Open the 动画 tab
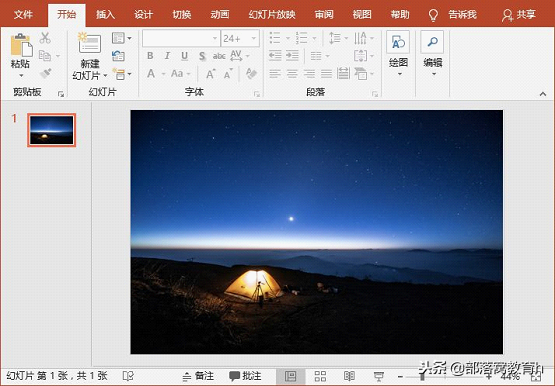Image resolution: width=555 pixels, height=386 pixels. pos(220,15)
